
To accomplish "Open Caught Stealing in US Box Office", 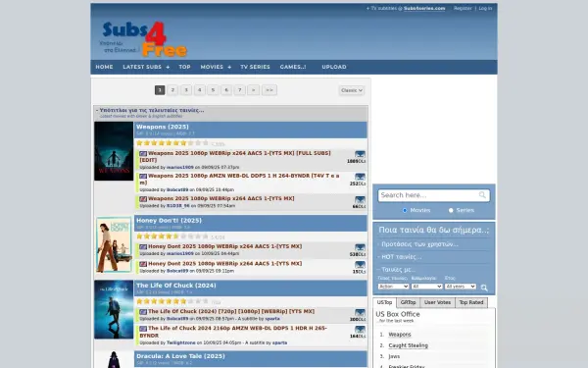I will [x=408, y=345].
